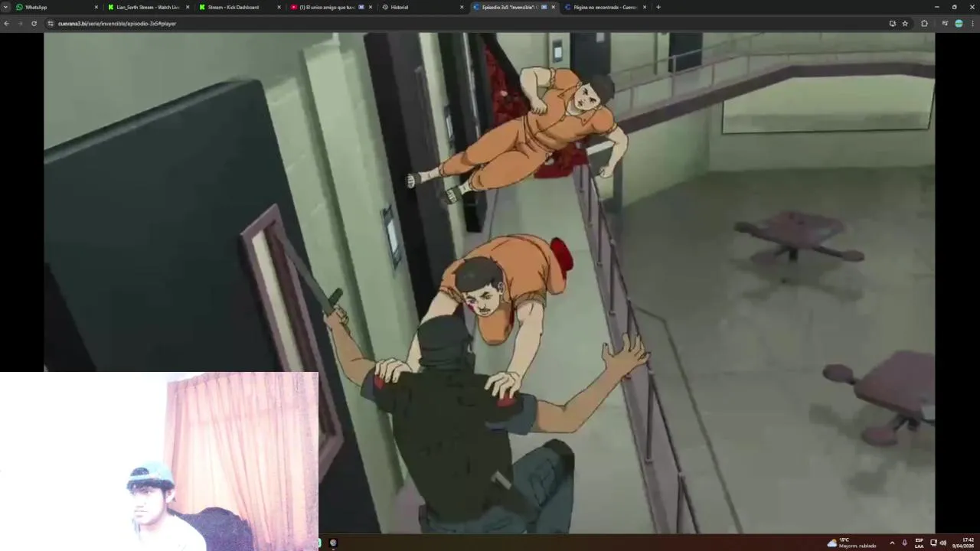Image resolution: width=980 pixels, height=551 pixels.
Task: Click the install app icon in address bar
Action: (x=892, y=24)
